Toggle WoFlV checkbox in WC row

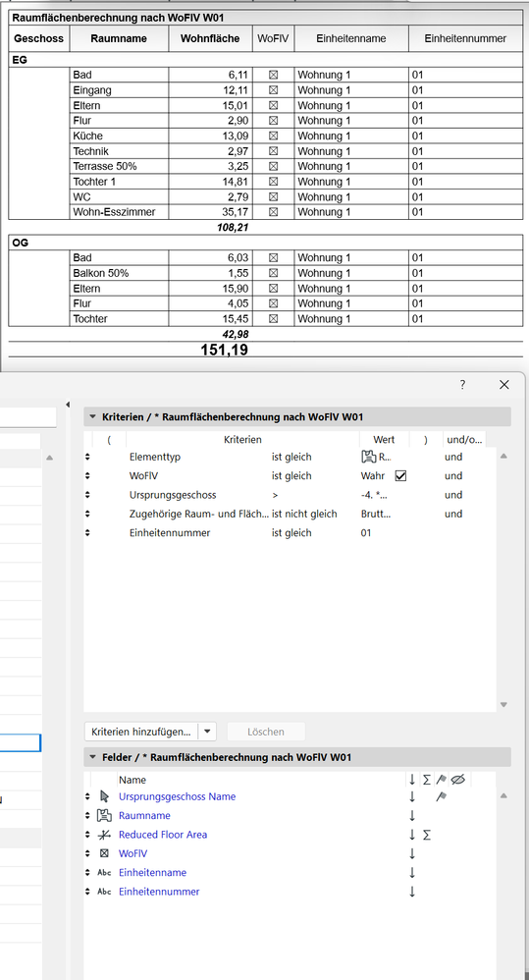click(x=273, y=196)
